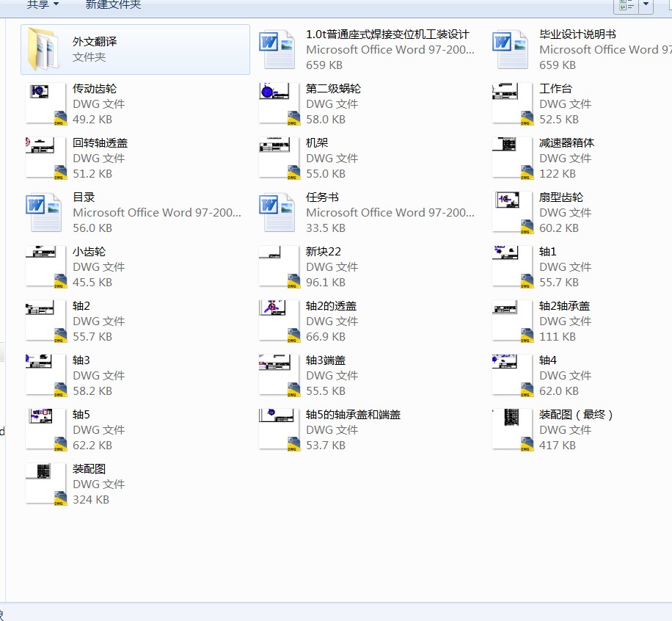Click the 96.1 KB size text
672x621 pixels.
click(326, 283)
